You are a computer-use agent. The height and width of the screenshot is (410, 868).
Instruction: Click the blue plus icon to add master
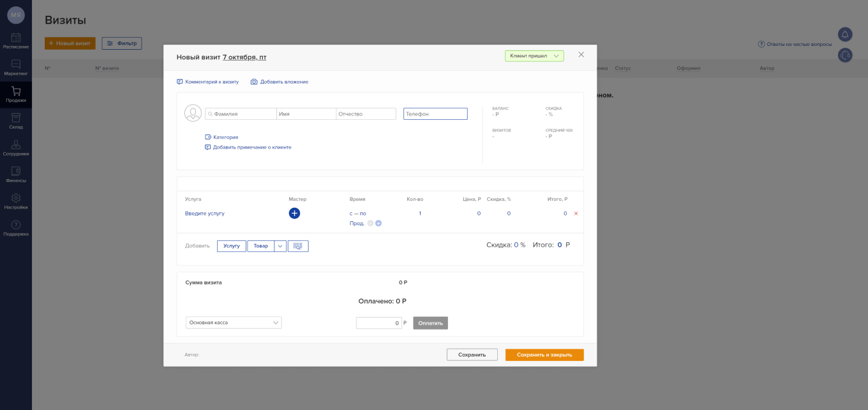click(x=294, y=214)
